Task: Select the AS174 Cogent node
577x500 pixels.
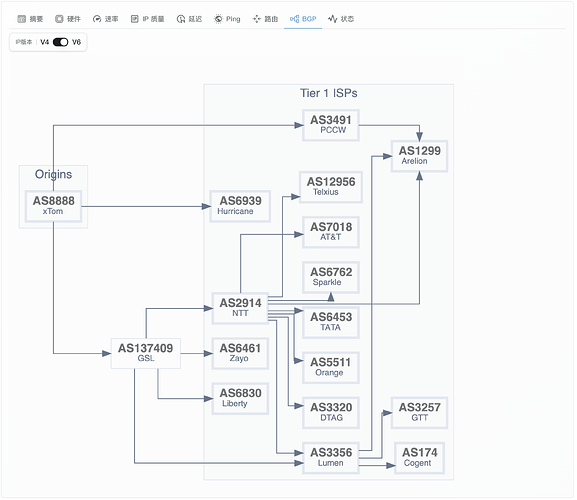Action: tap(420, 458)
